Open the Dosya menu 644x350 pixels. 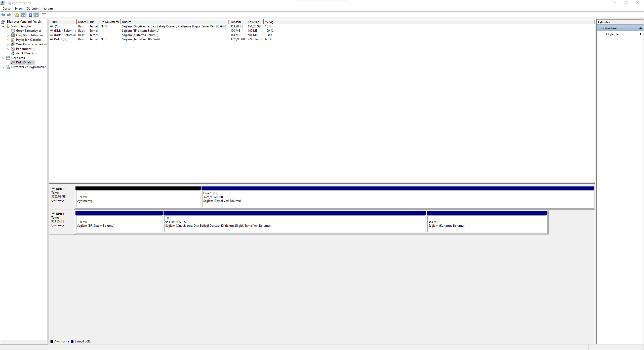coord(7,9)
